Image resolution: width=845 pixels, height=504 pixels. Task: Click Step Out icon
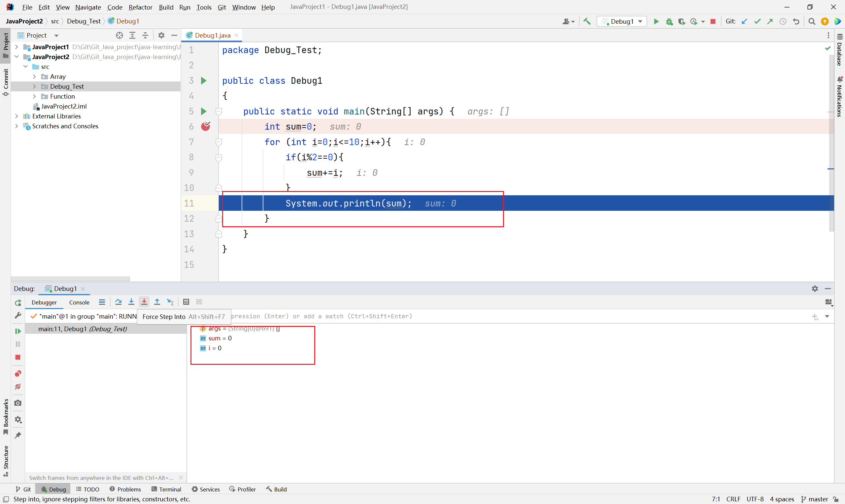coord(157,302)
